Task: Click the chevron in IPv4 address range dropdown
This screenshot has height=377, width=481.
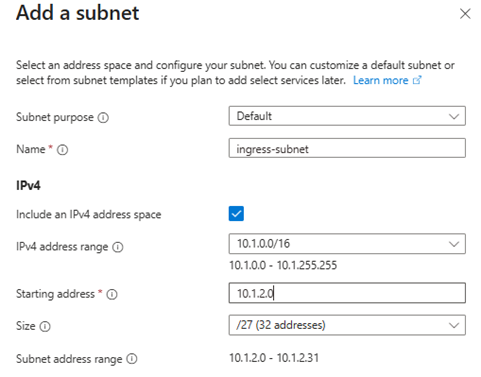Action: 454,244
